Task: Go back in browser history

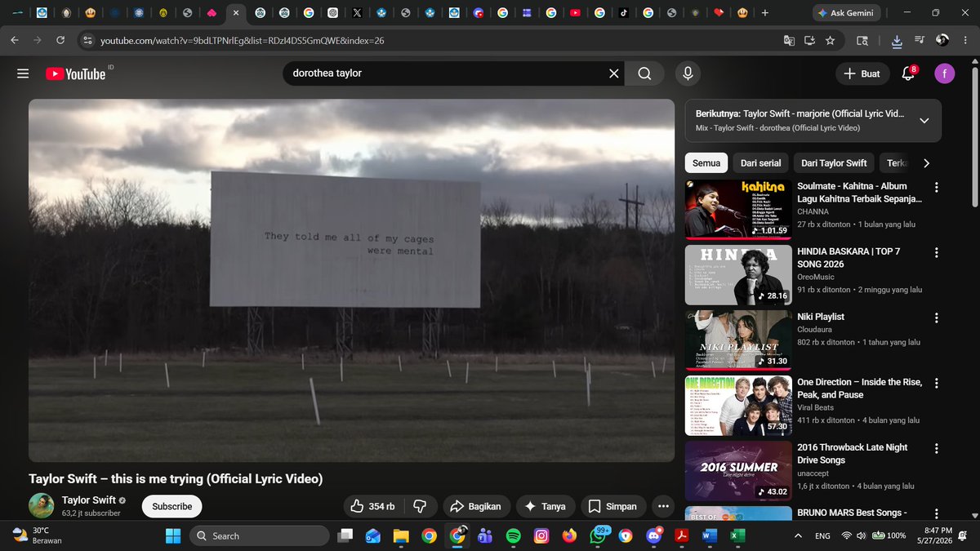Action: tap(15, 40)
